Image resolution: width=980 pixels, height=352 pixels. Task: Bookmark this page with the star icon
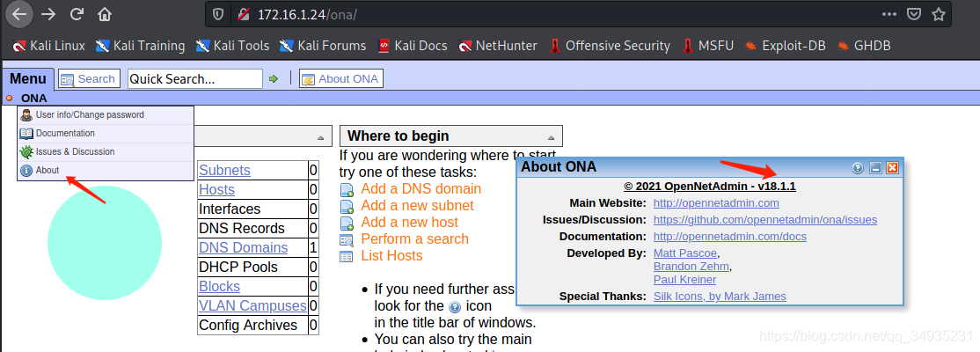pos(939,14)
